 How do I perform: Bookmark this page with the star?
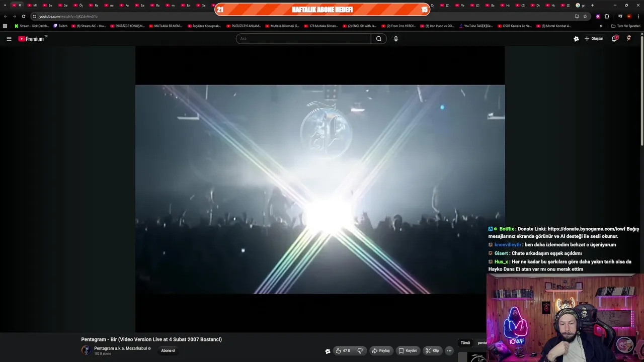coord(585,16)
